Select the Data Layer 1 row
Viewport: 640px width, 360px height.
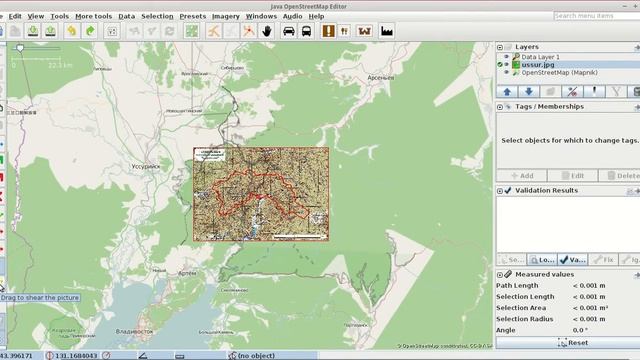(x=568, y=57)
